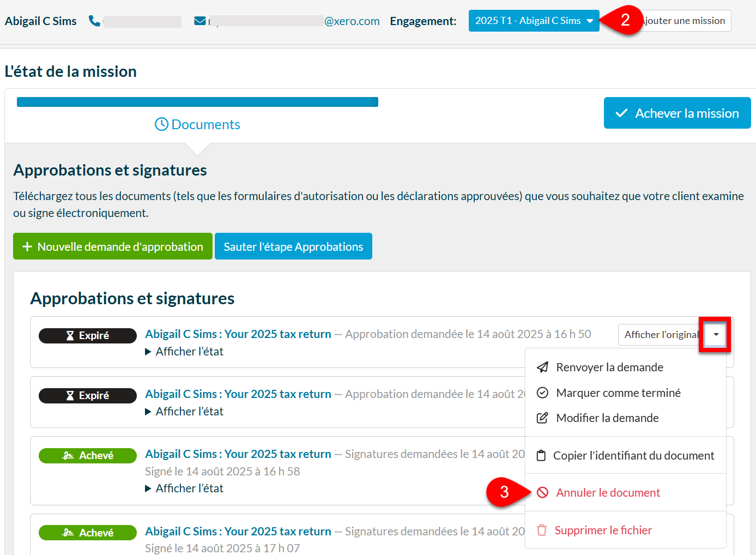
Task: Toggle the caret beside Afficher l'original
Action: click(716, 335)
